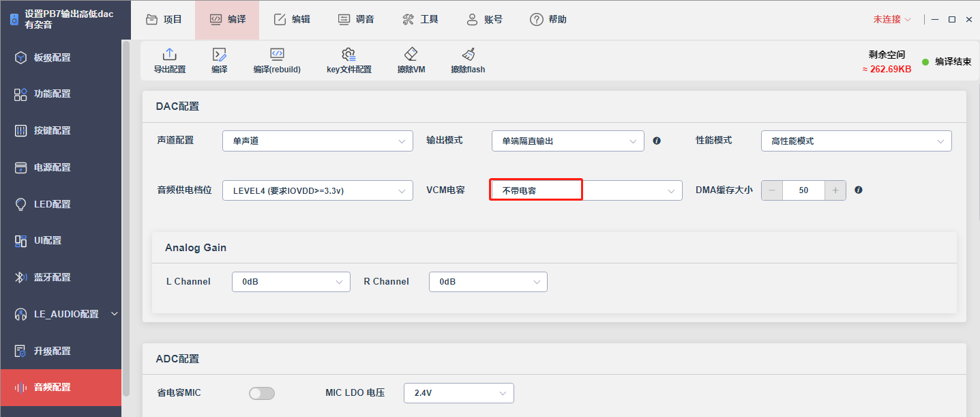The width and height of the screenshot is (980, 417).
Task: Open the 声道配置 dropdown
Action: 318,141
